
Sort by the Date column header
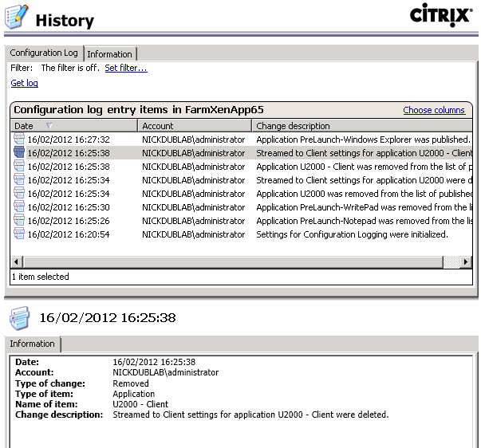pyautogui.click(x=73, y=126)
